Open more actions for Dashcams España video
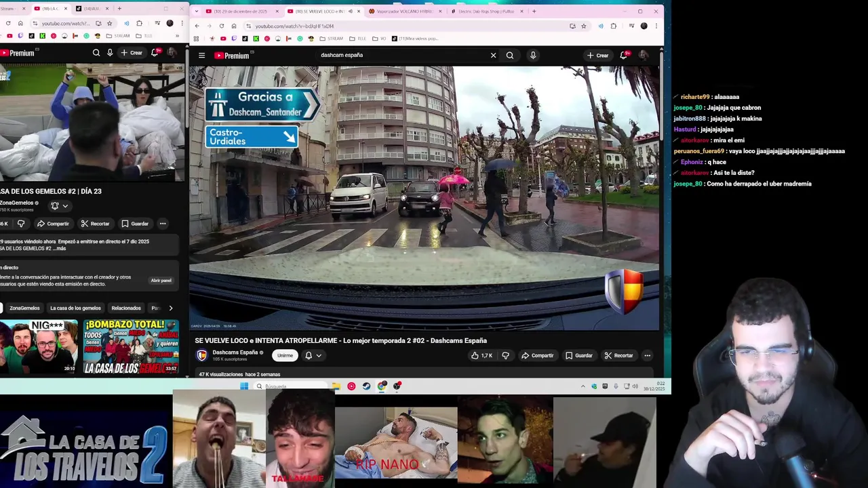 (x=647, y=355)
